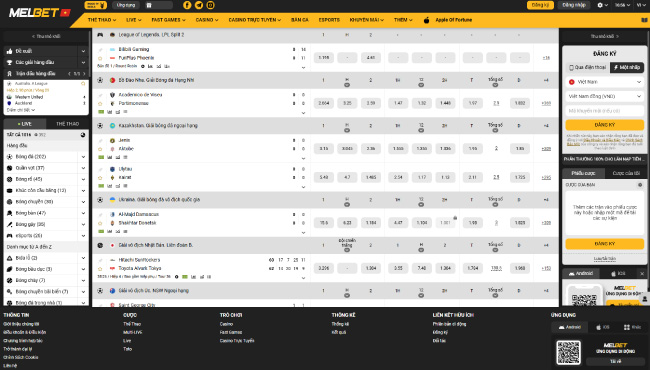This screenshot has width=650, height=370.
Task: Click the statistics chart icon under Portimonense
Action: [x=110, y=112]
